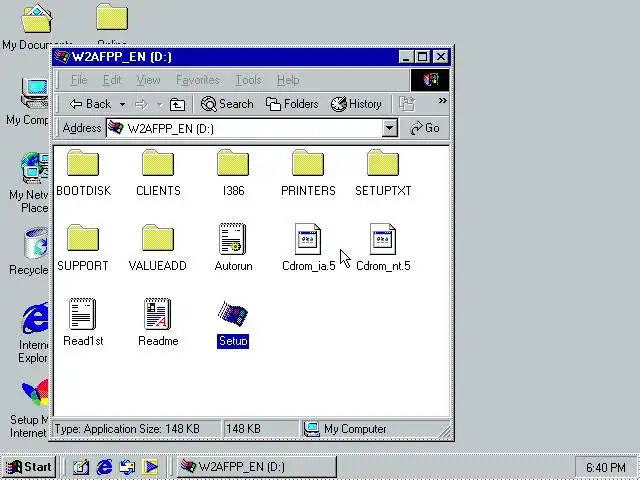Viewport: 640px width, 480px height.
Task: Click the Search toolbar button
Action: click(x=227, y=104)
